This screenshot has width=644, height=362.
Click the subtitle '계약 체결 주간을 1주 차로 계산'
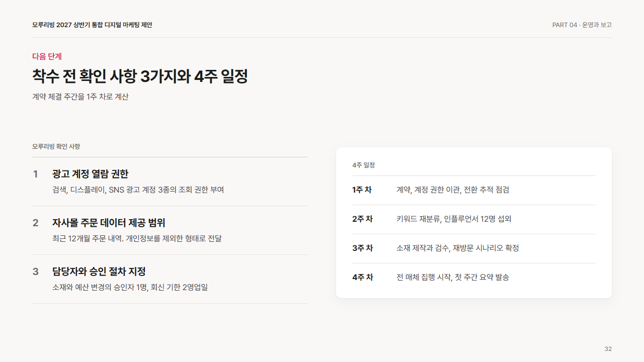point(80,97)
